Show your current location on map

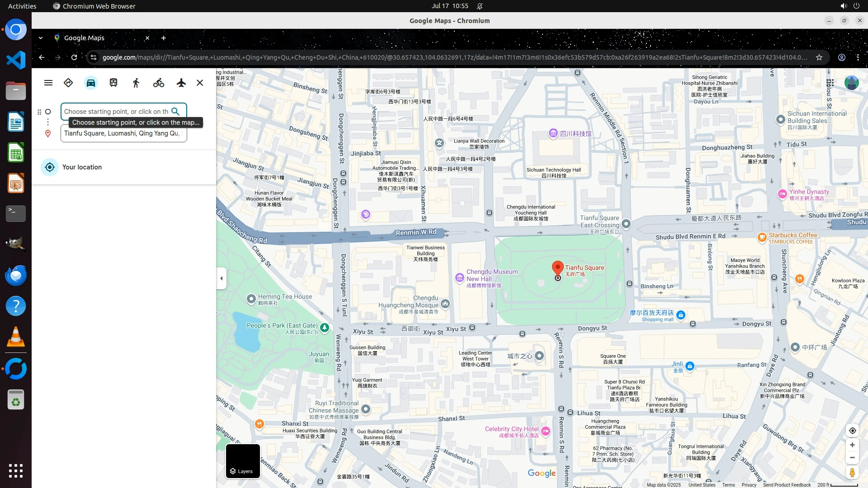pos(852,431)
